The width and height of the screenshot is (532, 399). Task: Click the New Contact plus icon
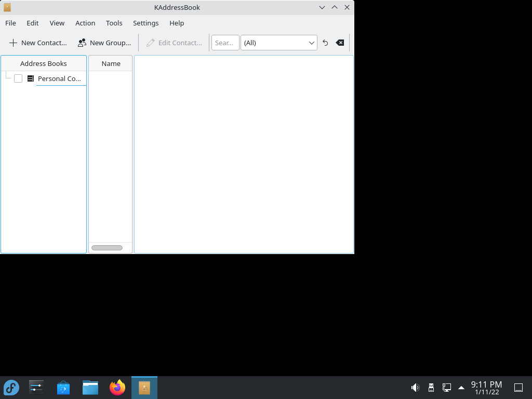[13, 43]
